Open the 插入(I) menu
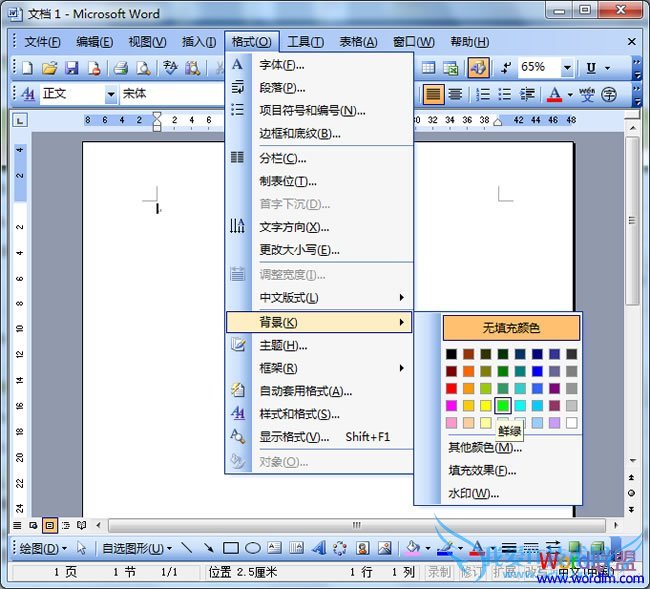The image size is (650, 589). pos(199,41)
